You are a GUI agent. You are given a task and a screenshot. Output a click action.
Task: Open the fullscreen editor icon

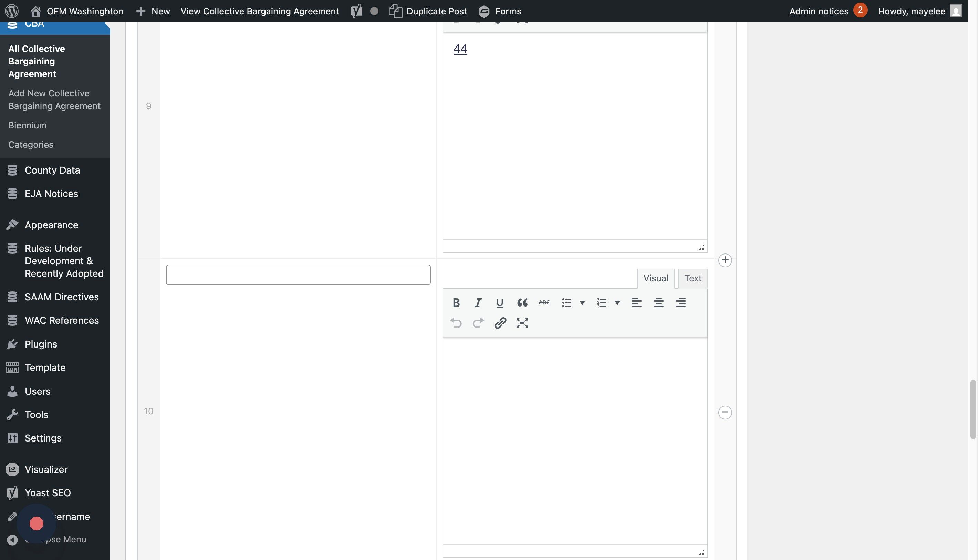pyautogui.click(x=522, y=323)
